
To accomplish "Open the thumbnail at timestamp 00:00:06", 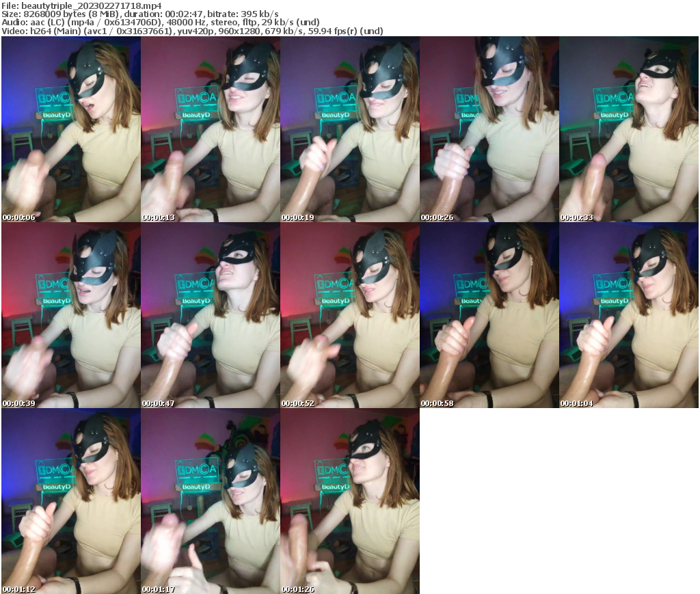I will 70,130.
